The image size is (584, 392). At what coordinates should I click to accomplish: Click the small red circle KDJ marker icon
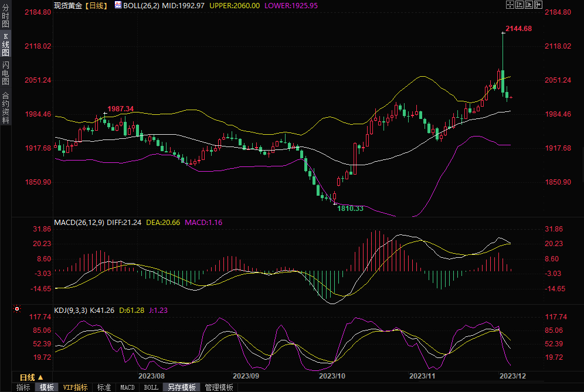17,308
